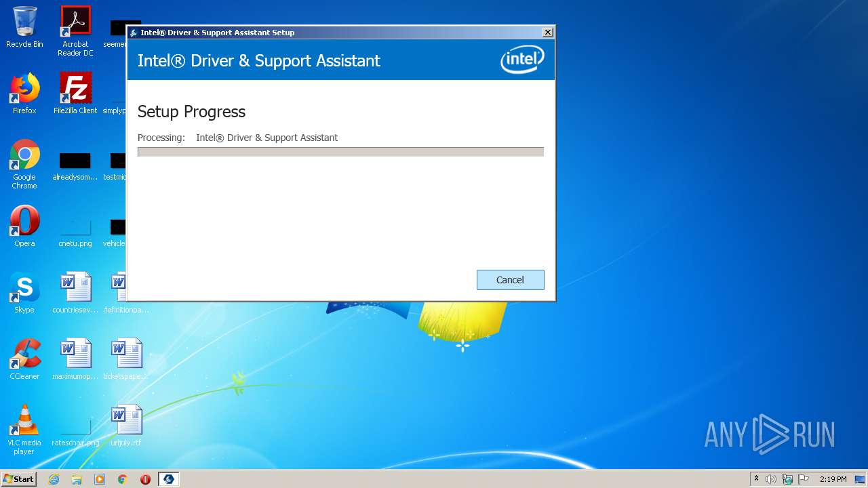Image resolution: width=868 pixels, height=488 pixels.
Task: Open the Recycle Bin desktop icon
Action: pos(24,27)
